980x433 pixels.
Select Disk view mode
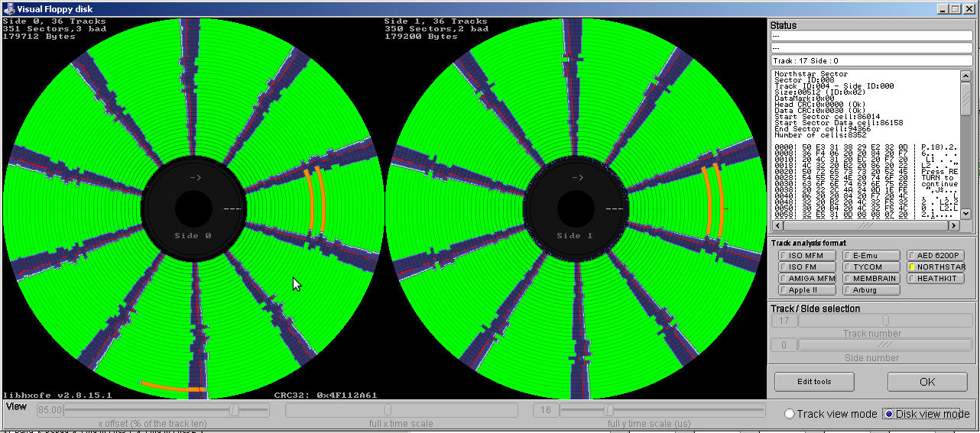(x=926, y=414)
